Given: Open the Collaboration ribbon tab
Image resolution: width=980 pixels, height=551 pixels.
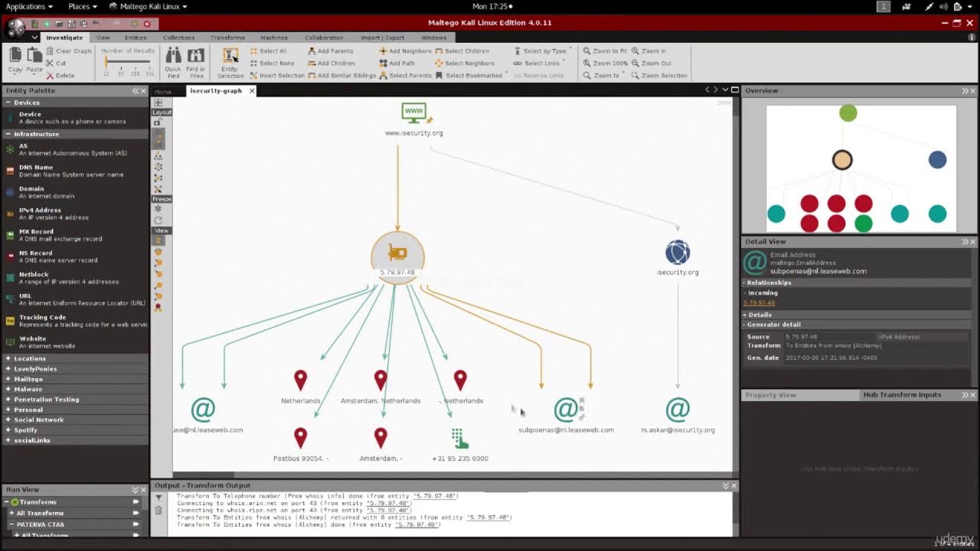Looking at the screenshot, I should [x=324, y=37].
